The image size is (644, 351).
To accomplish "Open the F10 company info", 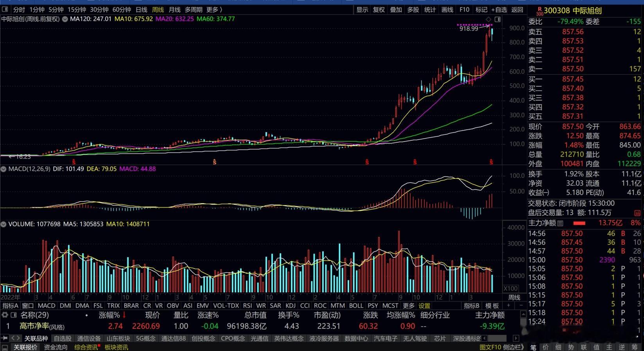I will coord(464,10).
